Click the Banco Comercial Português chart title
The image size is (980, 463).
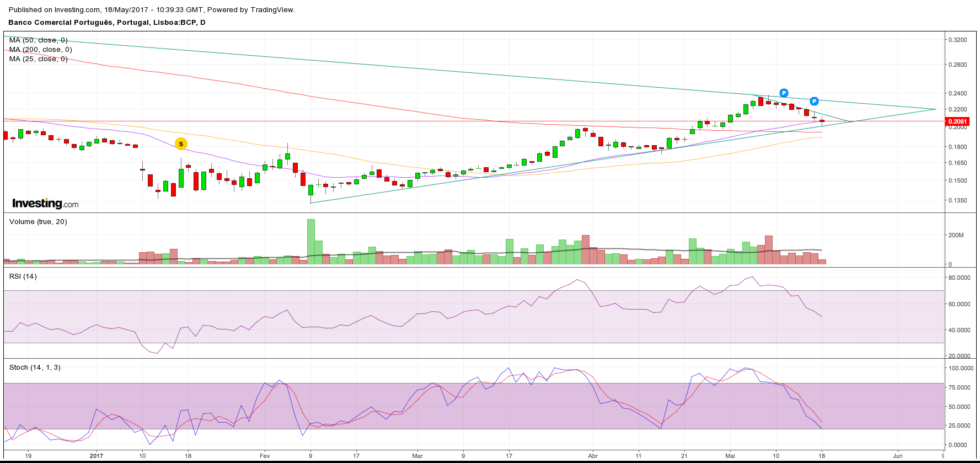click(x=107, y=23)
